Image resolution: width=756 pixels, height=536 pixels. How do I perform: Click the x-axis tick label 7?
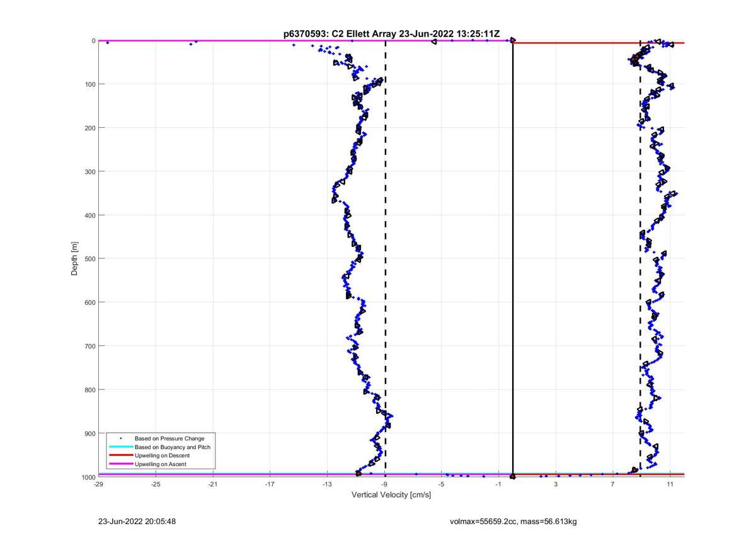[613, 484]
